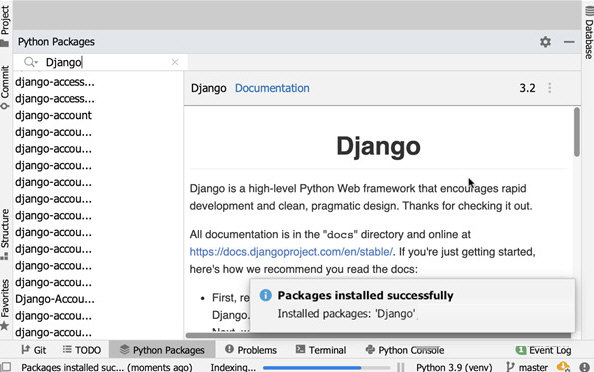Open the Python Console tab
The height and width of the screenshot is (372, 594).
405,350
